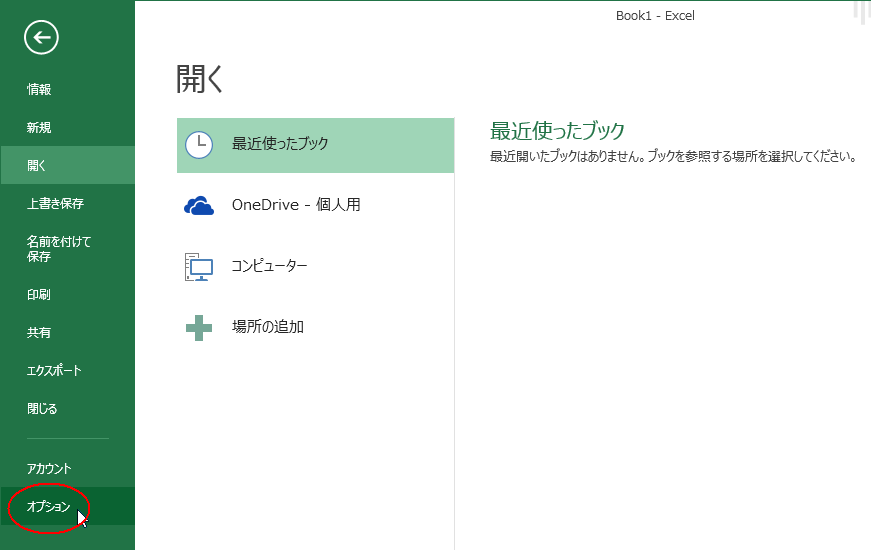Choose 上書き保存 in the sidebar
Viewport: 871px width, 550px height.
[68, 203]
